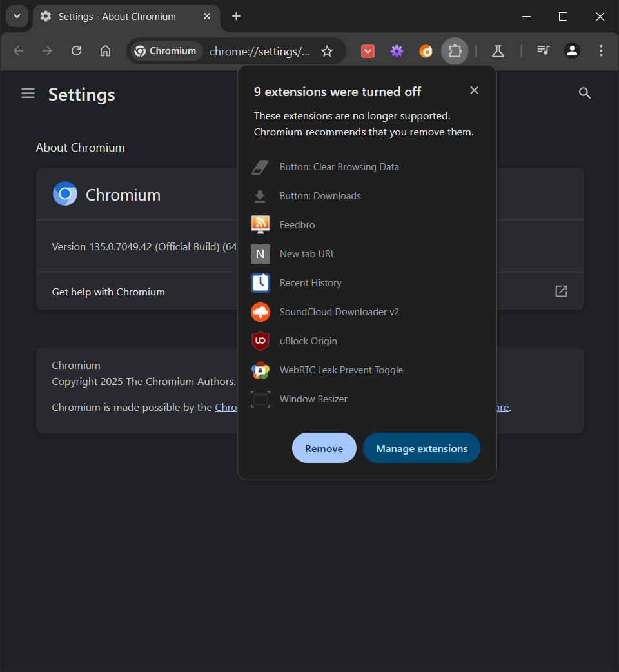Click "9 extensions were turned off" heading

click(338, 92)
